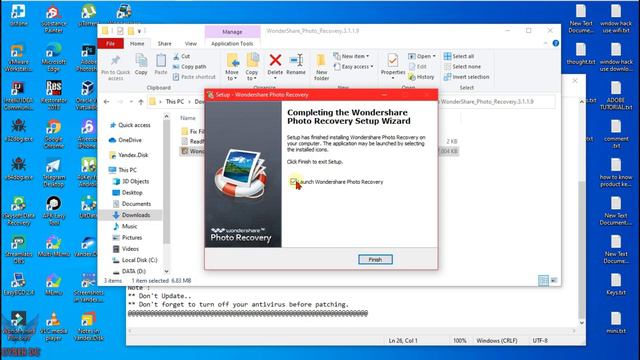This screenshot has height=360, width=640.
Task: Open the New item dropdown
Action: tap(351, 56)
